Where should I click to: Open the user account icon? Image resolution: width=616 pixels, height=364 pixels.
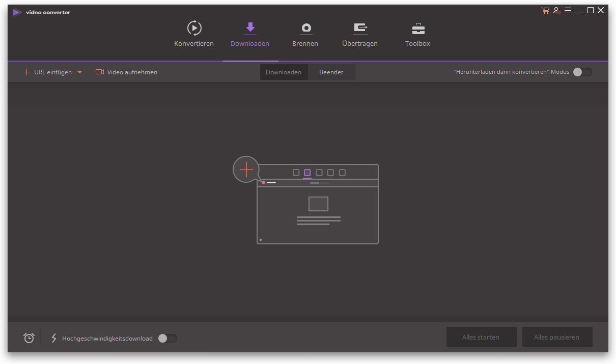tap(556, 10)
